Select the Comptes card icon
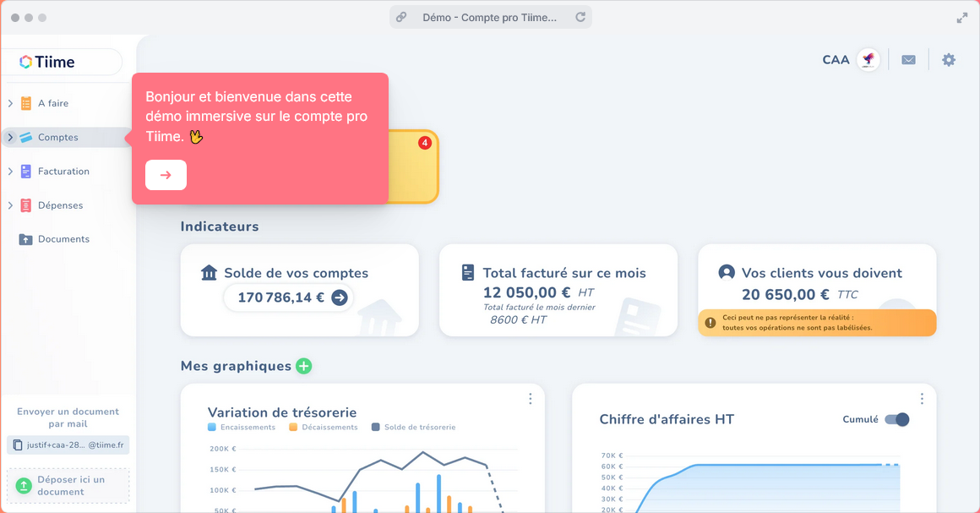The width and height of the screenshot is (980, 513). pos(25,137)
